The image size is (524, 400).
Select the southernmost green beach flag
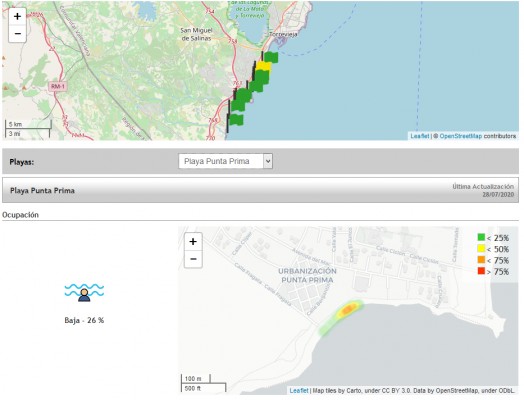235,120
